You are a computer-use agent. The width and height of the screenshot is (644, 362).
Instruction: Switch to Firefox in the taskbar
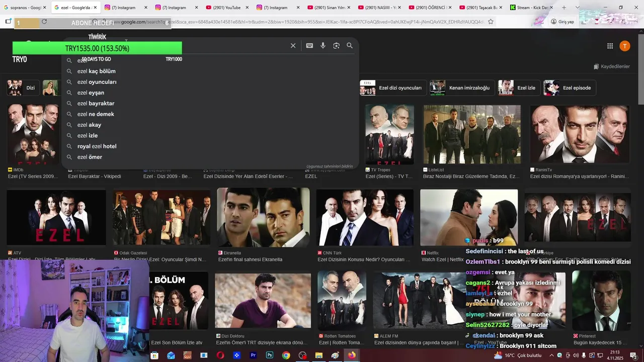point(351,355)
